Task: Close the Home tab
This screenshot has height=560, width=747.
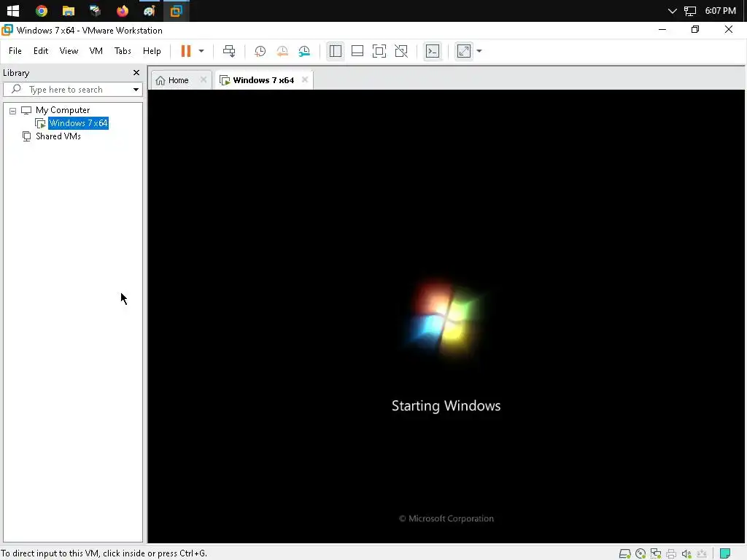Action: point(204,79)
